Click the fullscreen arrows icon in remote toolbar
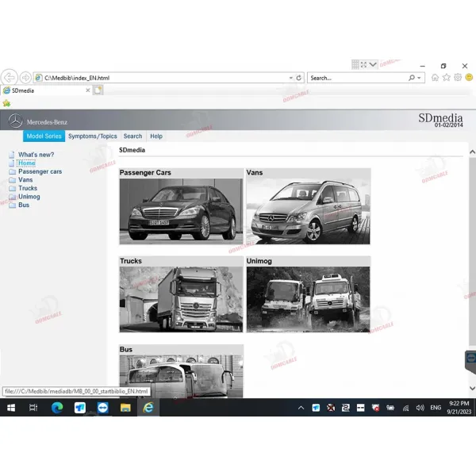The width and height of the screenshot is (476, 476). [x=363, y=64]
